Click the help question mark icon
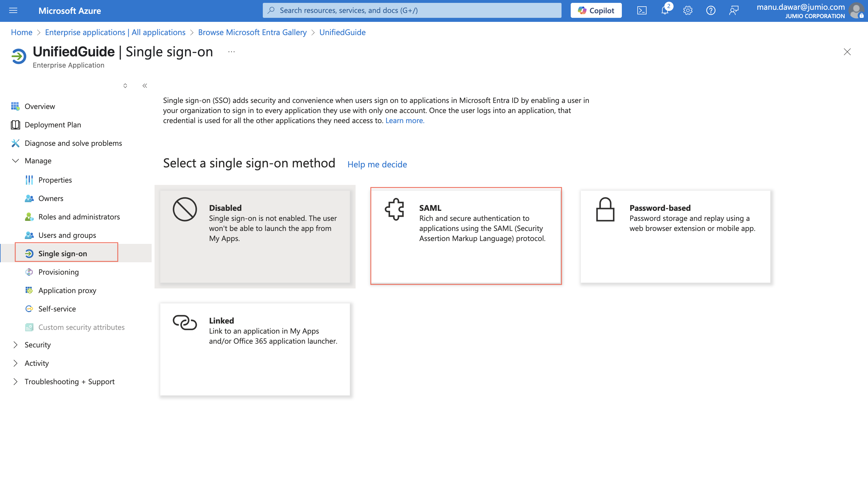Image resolution: width=868 pixels, height=482 pixels. (710, 10)
